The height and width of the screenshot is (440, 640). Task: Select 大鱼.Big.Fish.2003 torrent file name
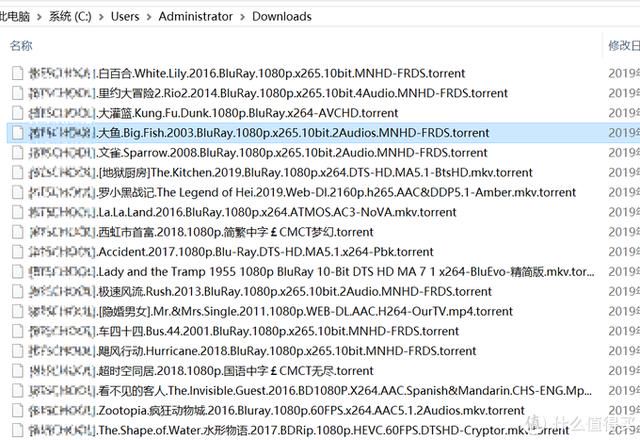[x=258, y=133]
